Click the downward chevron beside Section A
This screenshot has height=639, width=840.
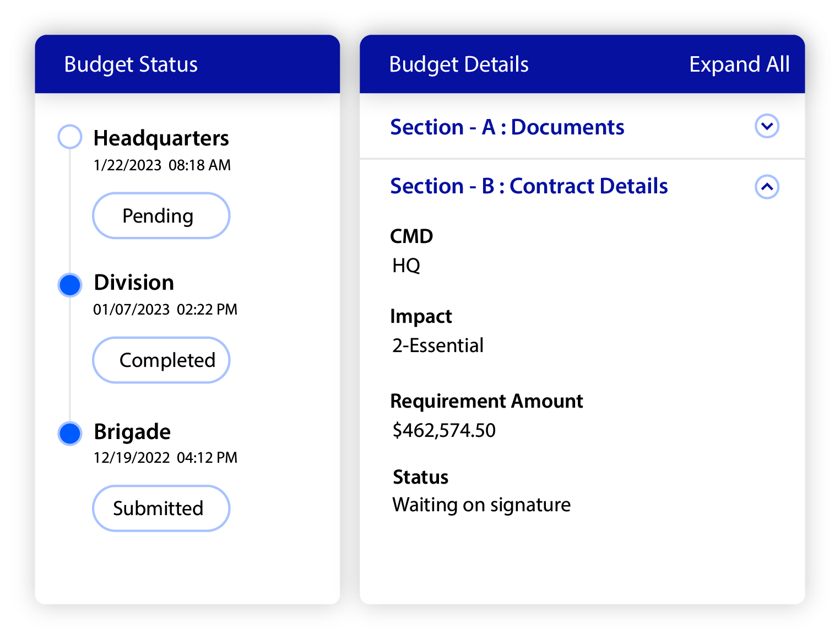[766, 126]
